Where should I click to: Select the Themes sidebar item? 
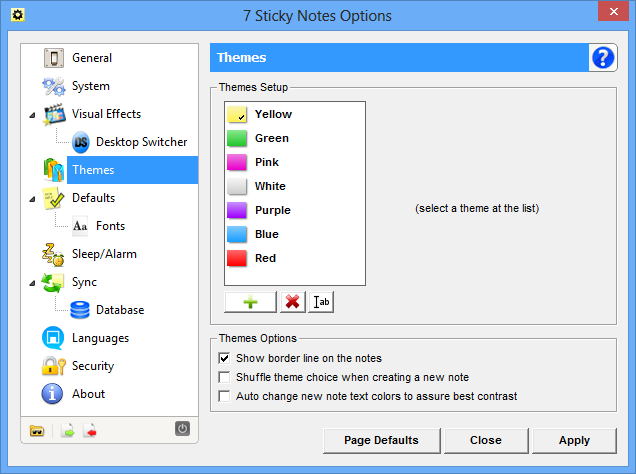pyautogui.click(x=132, y=170)
